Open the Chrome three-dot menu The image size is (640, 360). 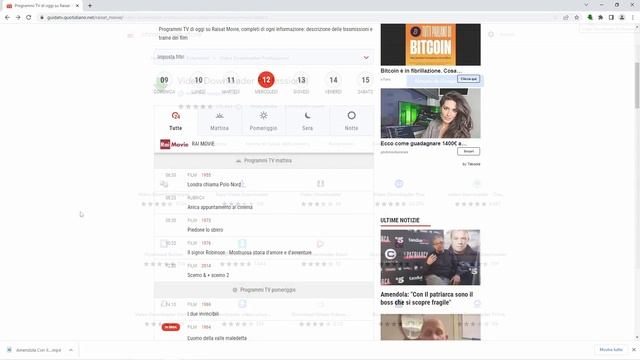[x=633, y=18]
